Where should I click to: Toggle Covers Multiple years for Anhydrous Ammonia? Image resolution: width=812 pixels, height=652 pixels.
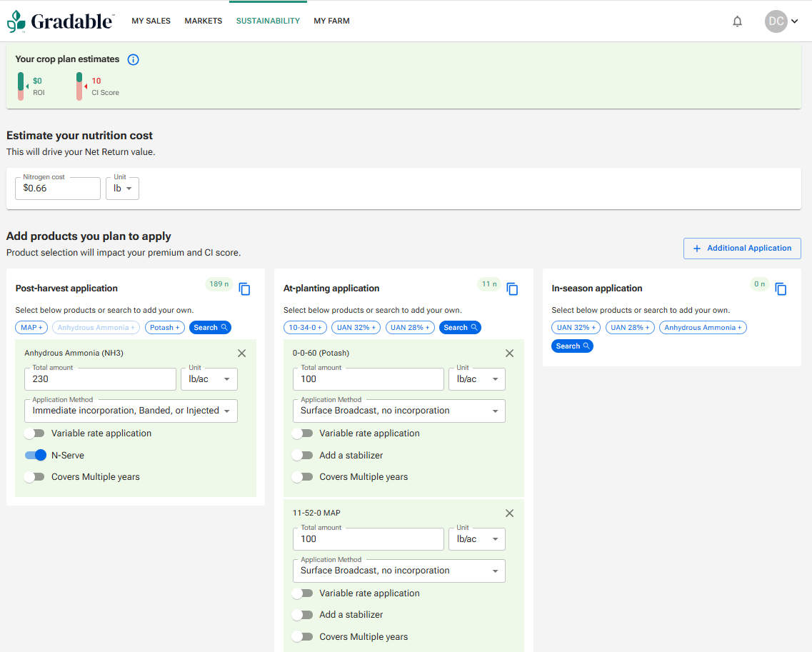click(35, 477)
